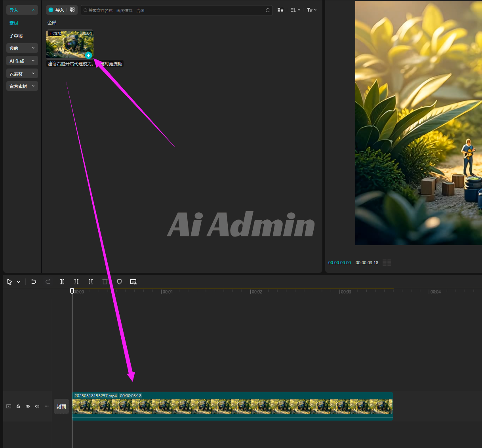Open track more options (three dots)
482x448 pixels.
47,406
